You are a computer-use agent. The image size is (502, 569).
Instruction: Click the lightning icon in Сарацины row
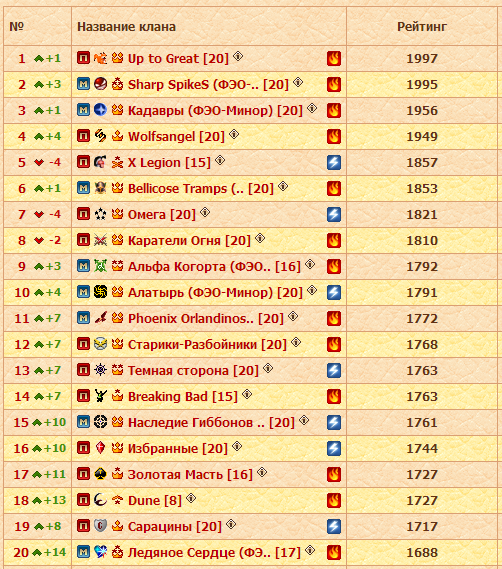click(334, 527)
